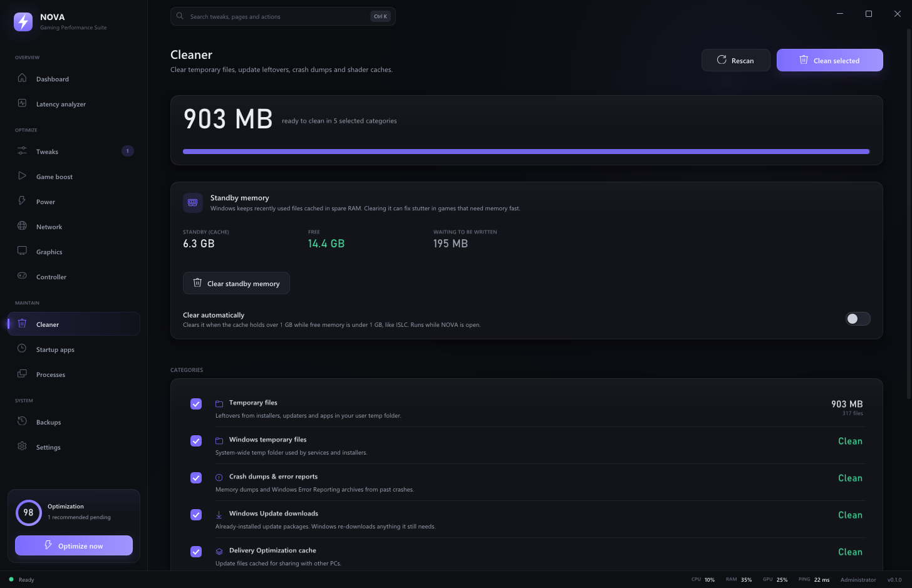This screenshot has width=912, height=588.
Task: Click the Game boost play icon
Action: pyautogui.click(x=22, y=176)
